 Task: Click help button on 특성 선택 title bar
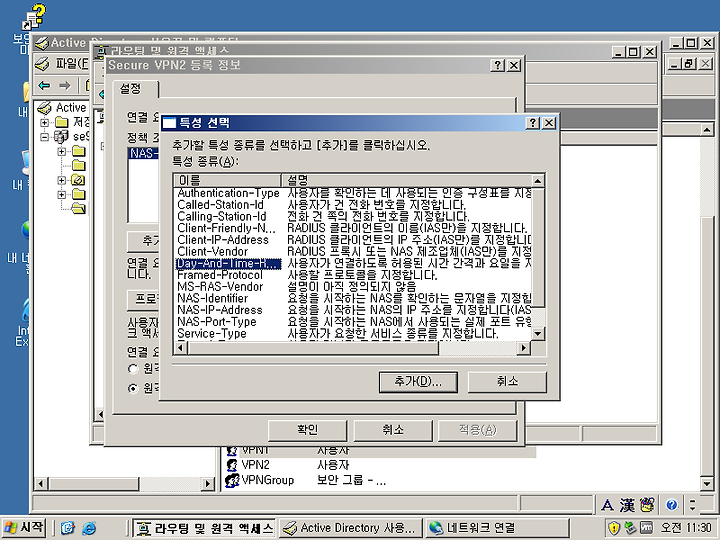click(532, 123)
